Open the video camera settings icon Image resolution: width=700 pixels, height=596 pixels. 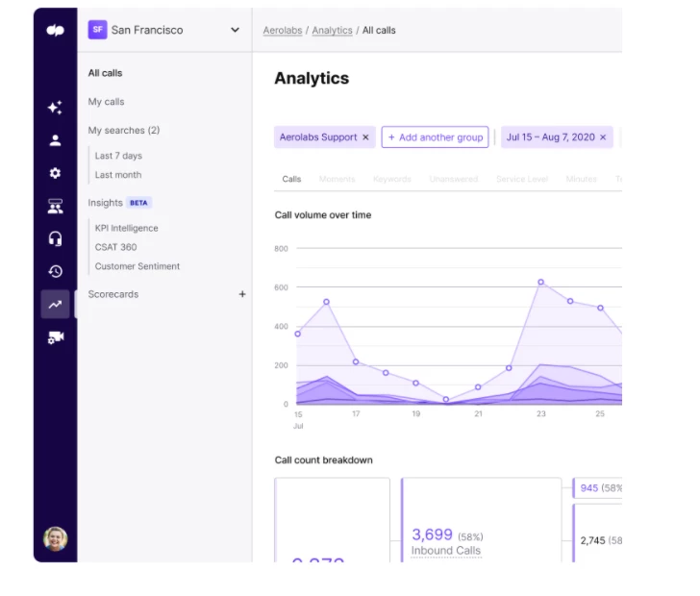coord(56,337)
